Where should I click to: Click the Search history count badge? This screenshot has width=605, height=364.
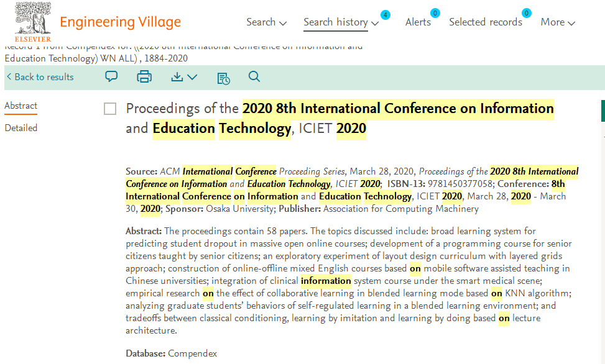pyautogui.click(x=386, y=14)
